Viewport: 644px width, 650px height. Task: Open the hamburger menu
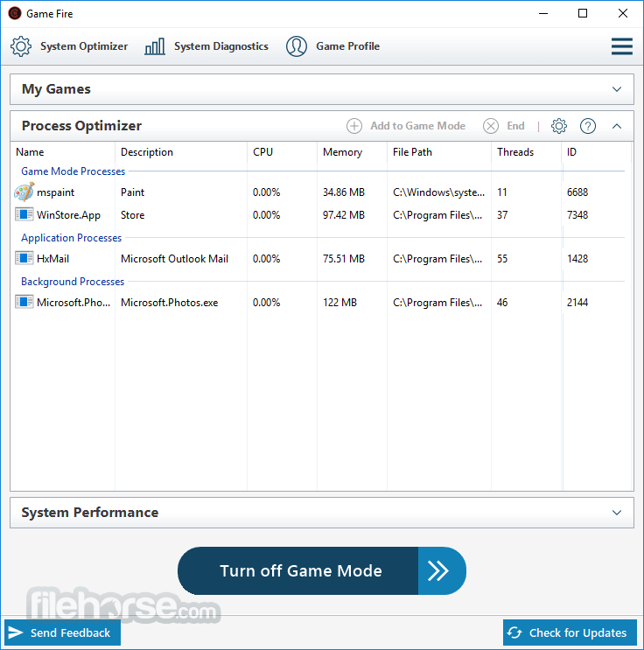click(x=621, y=46)
